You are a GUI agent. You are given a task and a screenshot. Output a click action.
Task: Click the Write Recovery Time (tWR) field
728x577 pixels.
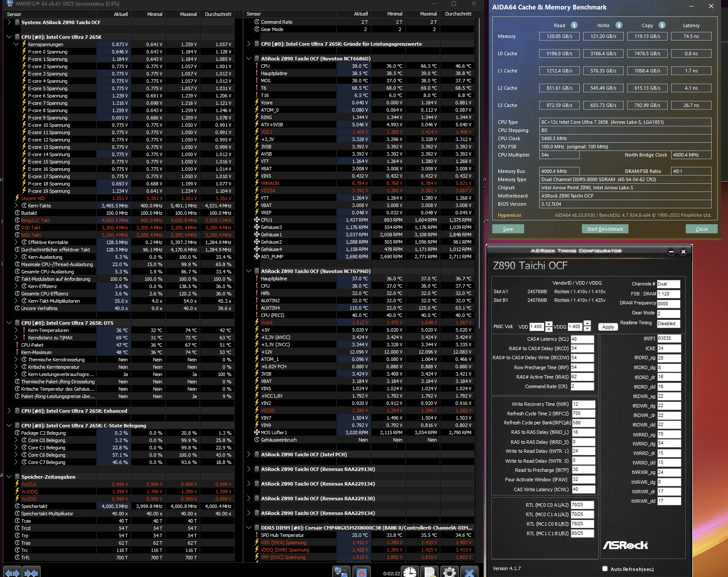pyautogui.click(x=584, y=404)
